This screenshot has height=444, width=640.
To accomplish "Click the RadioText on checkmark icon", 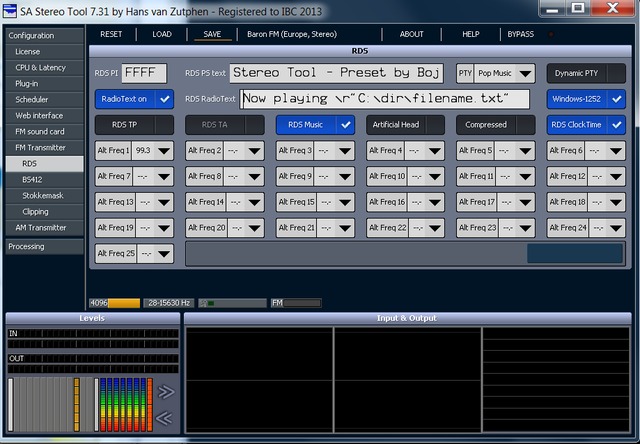I will point(165,99).
